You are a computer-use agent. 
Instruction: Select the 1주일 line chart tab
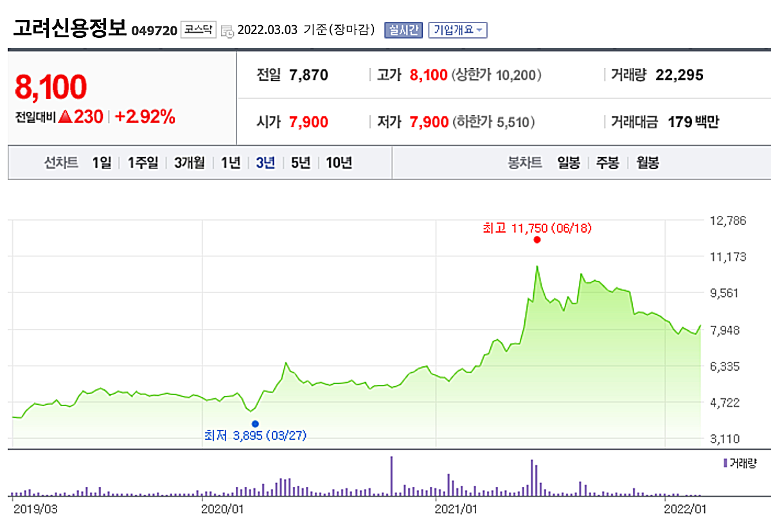(142, 163)
